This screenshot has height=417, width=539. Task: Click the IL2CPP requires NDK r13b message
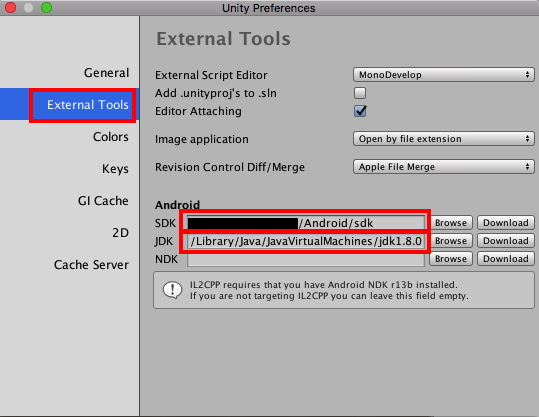(329, 290)
